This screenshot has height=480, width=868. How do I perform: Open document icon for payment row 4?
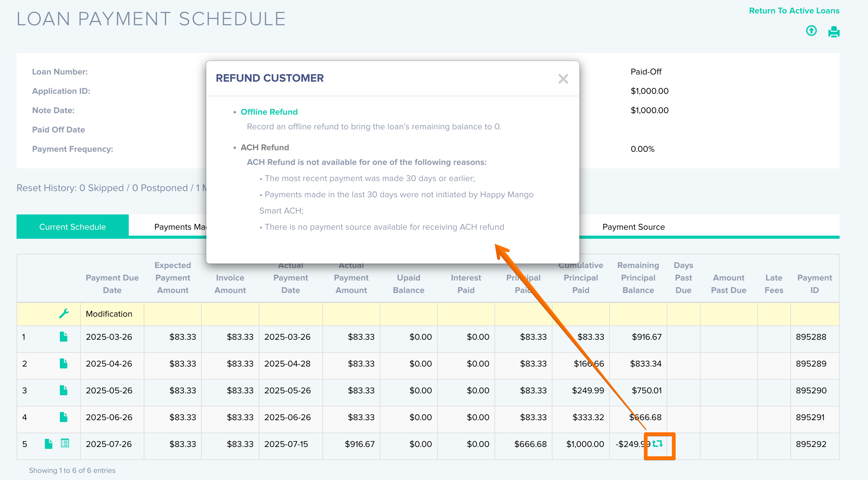coord(63,417)
